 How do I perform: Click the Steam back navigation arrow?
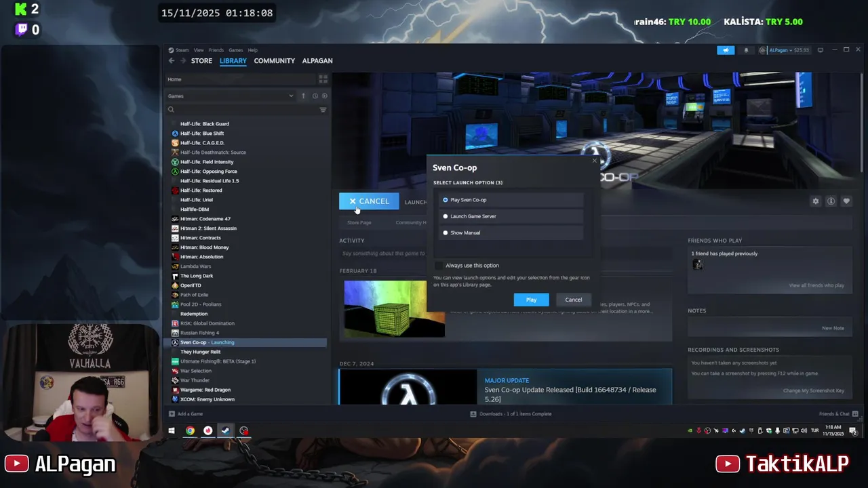172,61
